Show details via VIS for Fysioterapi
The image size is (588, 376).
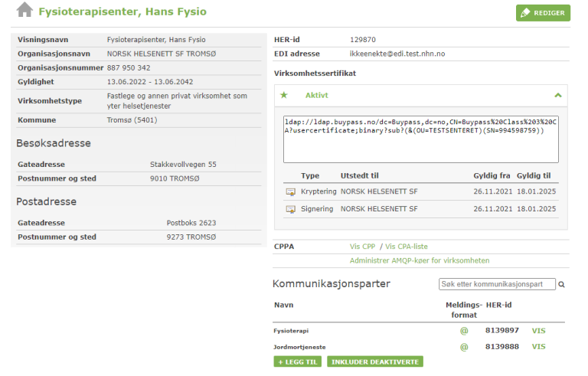(x=538, y=330)
